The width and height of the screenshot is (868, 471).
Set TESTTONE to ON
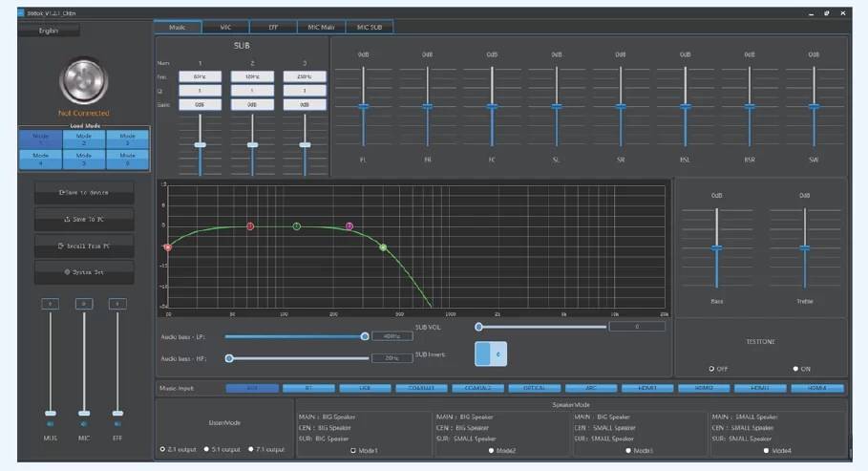(795, 369)
